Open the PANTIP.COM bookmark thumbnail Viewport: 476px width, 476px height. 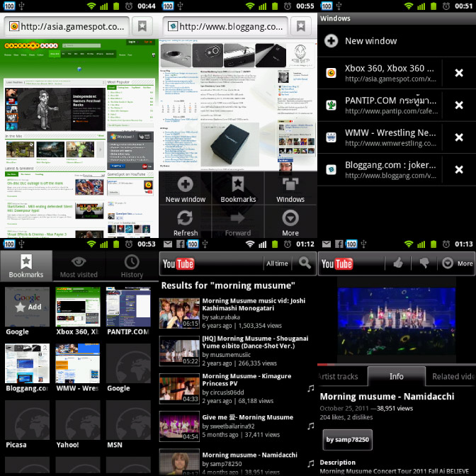pos(128,307)
